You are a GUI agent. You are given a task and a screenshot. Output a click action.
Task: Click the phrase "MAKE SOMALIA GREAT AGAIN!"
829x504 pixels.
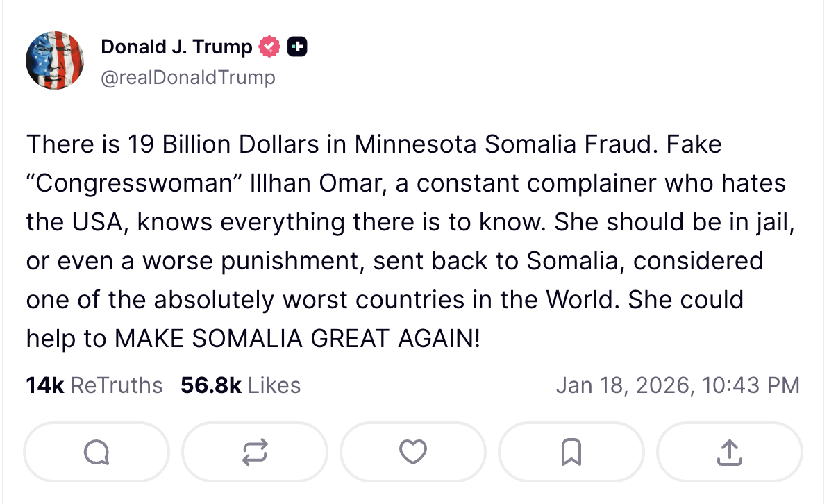point(297,338)
